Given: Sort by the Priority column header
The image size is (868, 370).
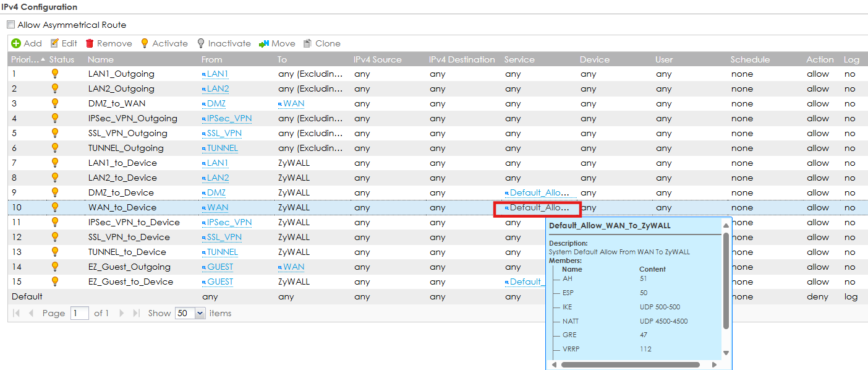Looking at the screenshot, I should pyautogui.click(x=28, y=59).
